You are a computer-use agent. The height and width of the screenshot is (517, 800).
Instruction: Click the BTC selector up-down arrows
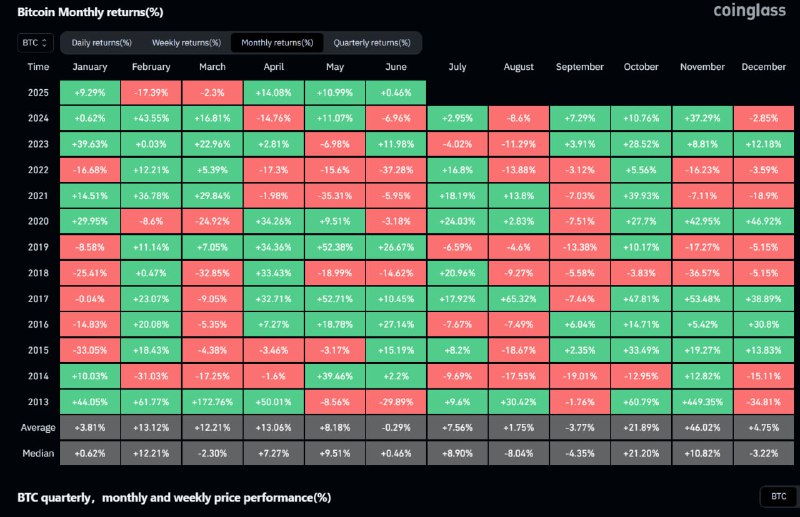click(x=44, y=43)
